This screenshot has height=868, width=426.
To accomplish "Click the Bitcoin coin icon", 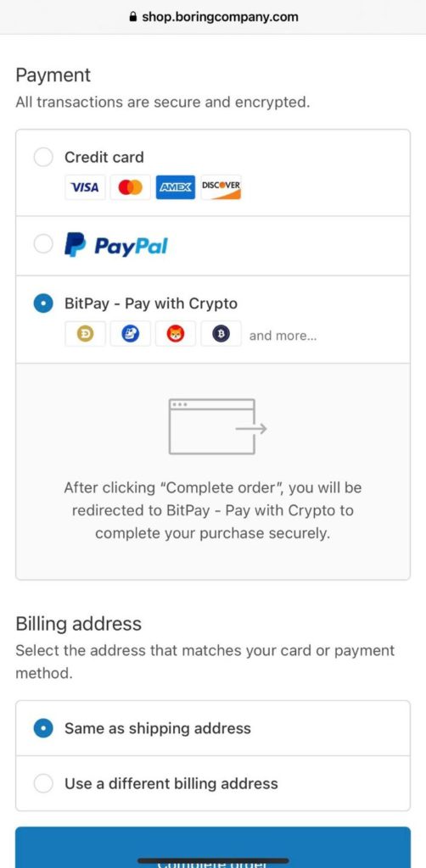I will click(221, 334).
